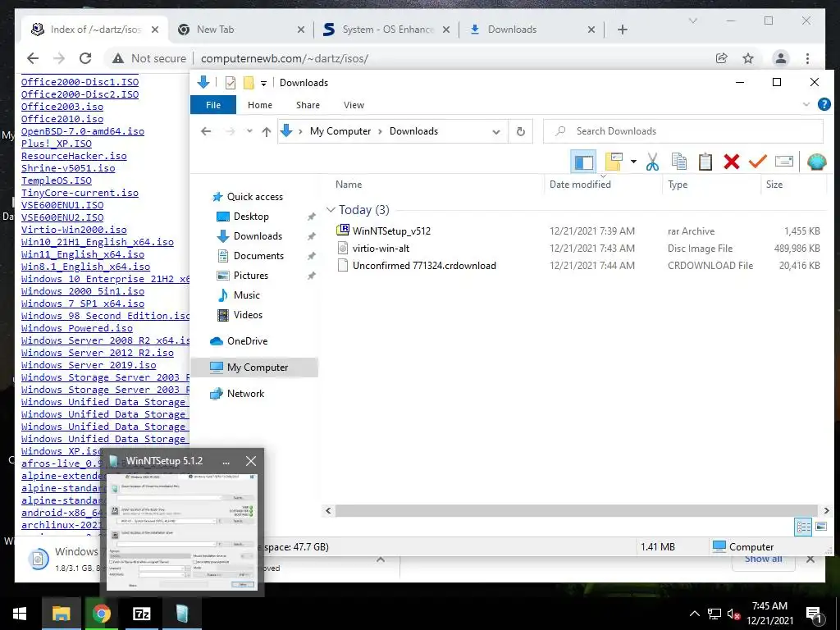Select Documents in the navigation pane
840x630 pixels.
[x=258, y=256]
